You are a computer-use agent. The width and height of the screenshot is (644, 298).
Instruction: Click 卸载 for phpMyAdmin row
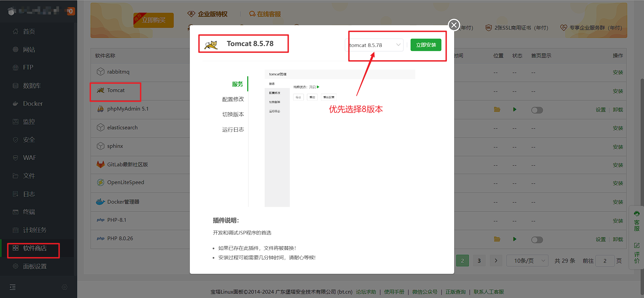(618, 110)
